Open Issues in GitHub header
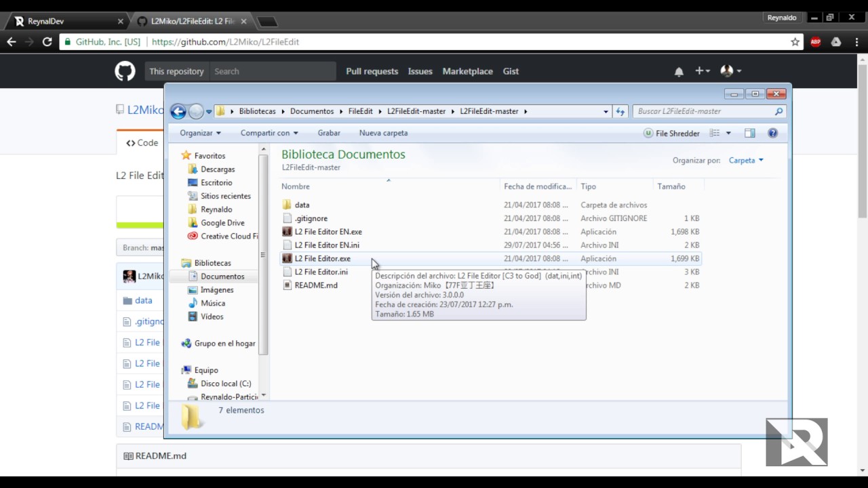This screenshot has height=488, width=868. tap(420, 71)
